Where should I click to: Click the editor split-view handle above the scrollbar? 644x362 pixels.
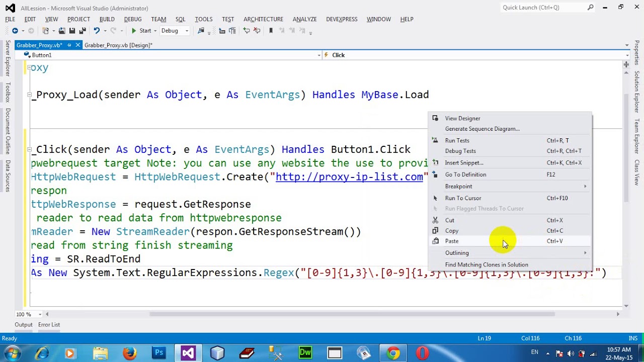626,64
